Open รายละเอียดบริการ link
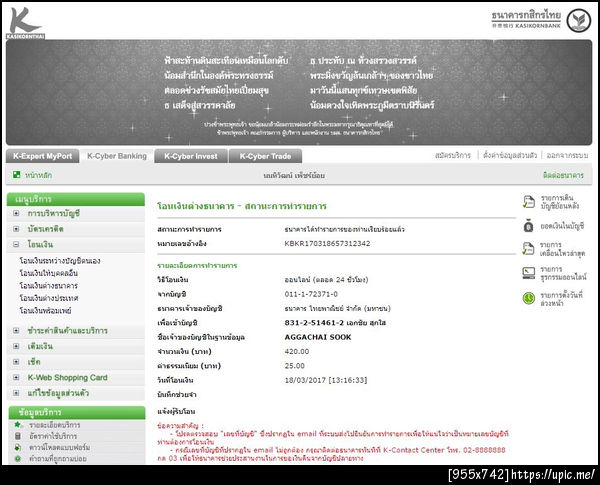This screenshot has height=485, width=600. coord(54,425)
